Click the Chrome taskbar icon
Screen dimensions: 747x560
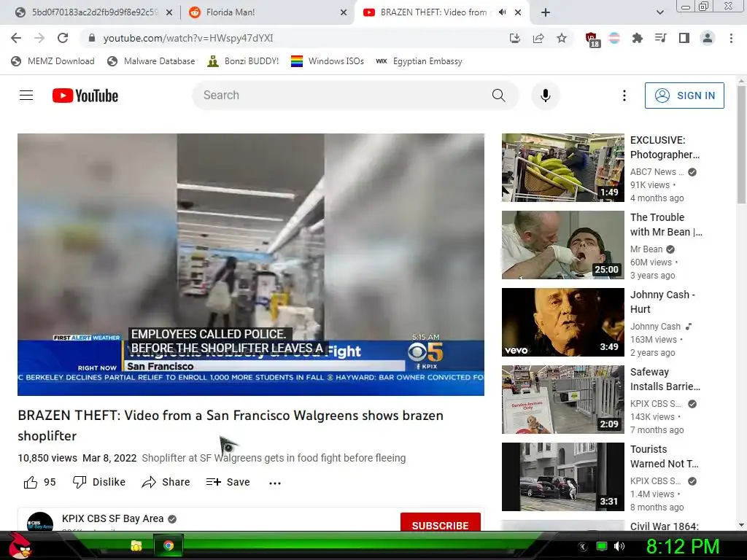[x=169, y=545]
